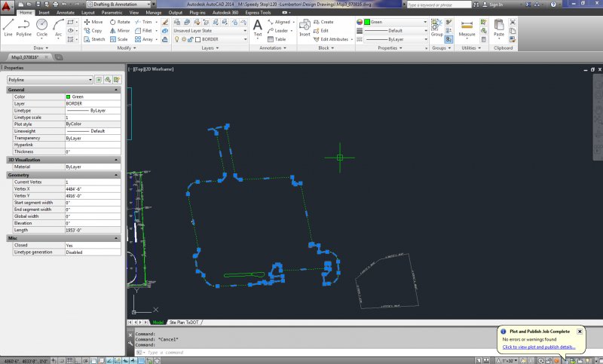Click the green color swatch in Properties ribbon

click(x=367, y=22)
